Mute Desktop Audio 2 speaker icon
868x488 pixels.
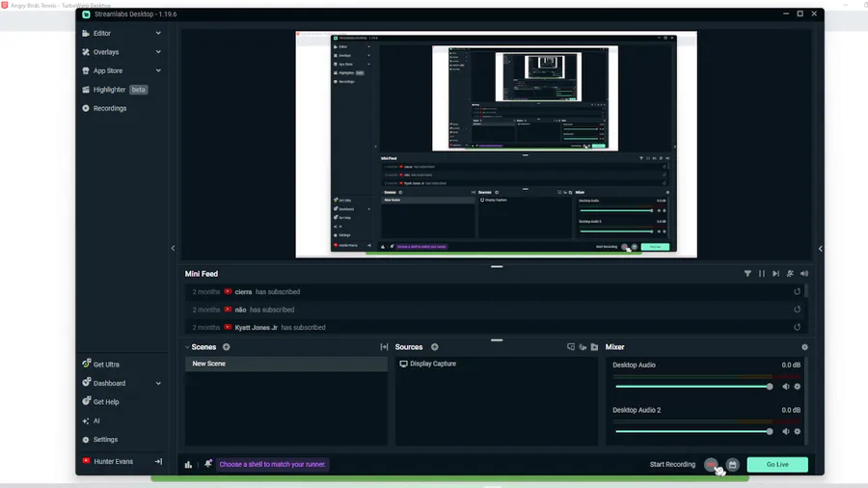(x=785, y=431)
